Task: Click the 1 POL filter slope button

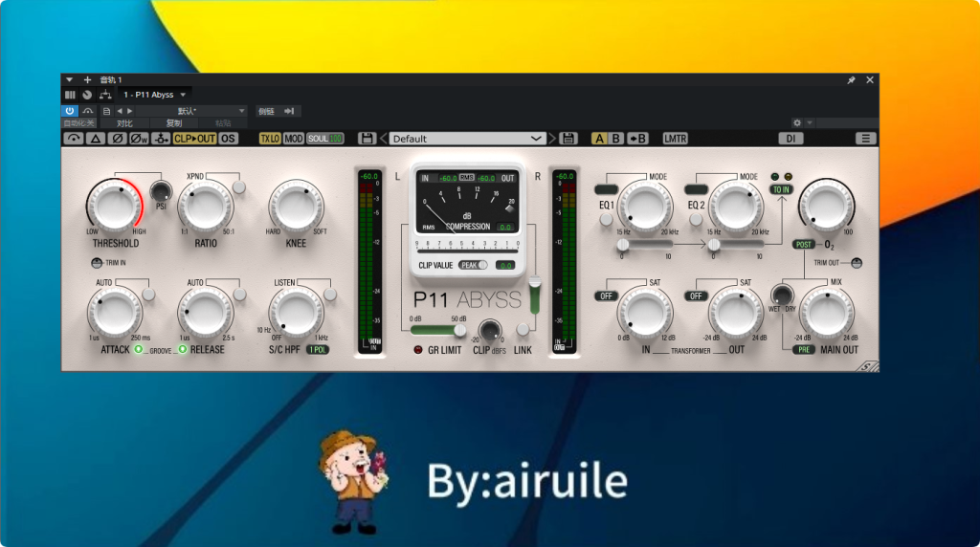Action: tap(318, 350)
